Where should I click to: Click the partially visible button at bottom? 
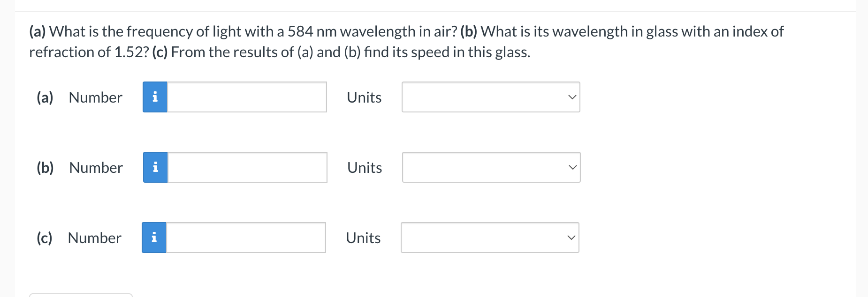click(80, 295)
